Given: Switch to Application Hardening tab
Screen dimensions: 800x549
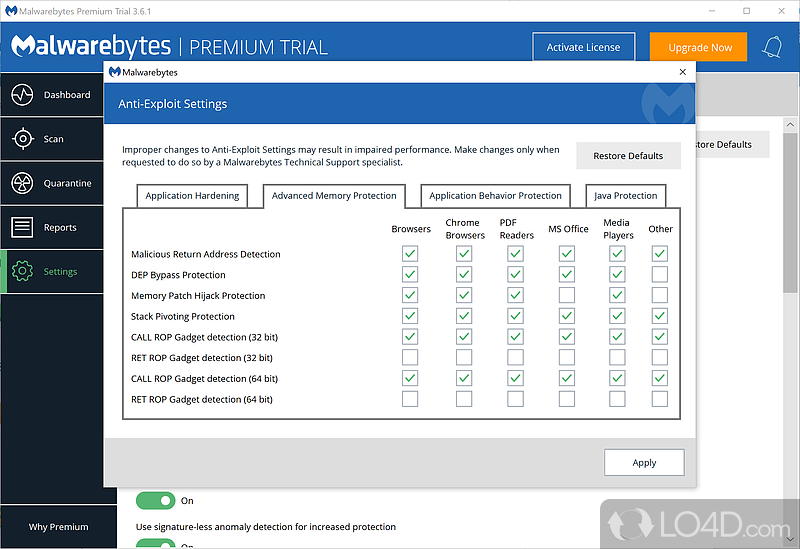Looking at the screenshot, I should pyautogui.click(x=192, y=196).
